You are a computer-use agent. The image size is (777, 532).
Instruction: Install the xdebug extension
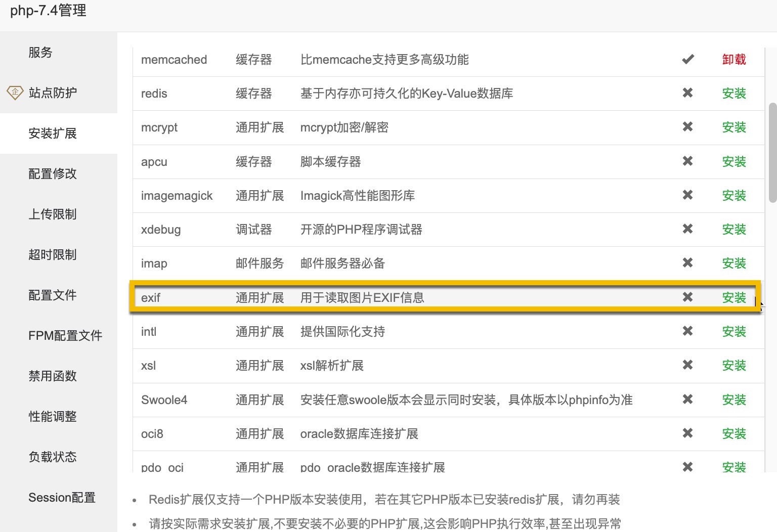[x=734, y=230]
